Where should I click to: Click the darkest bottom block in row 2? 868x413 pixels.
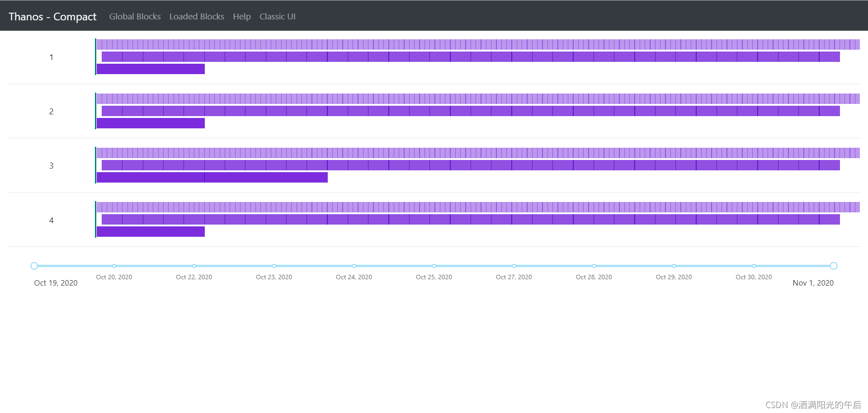[x=151, y=123]
